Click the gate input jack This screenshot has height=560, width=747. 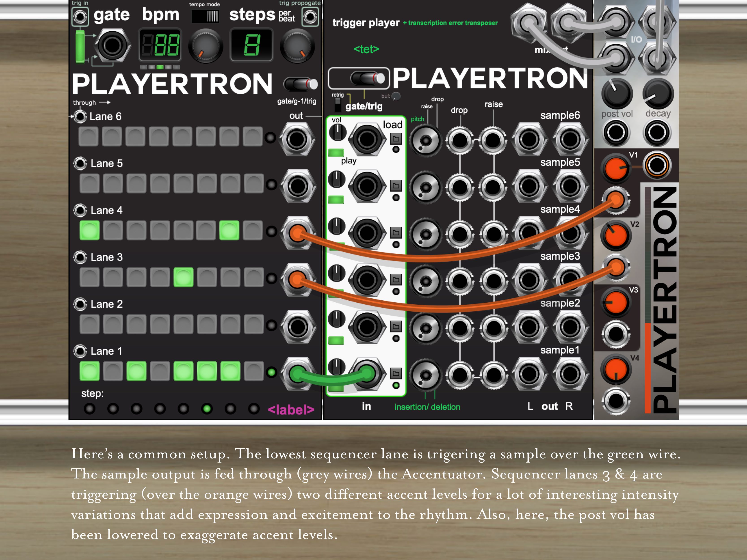112,45
